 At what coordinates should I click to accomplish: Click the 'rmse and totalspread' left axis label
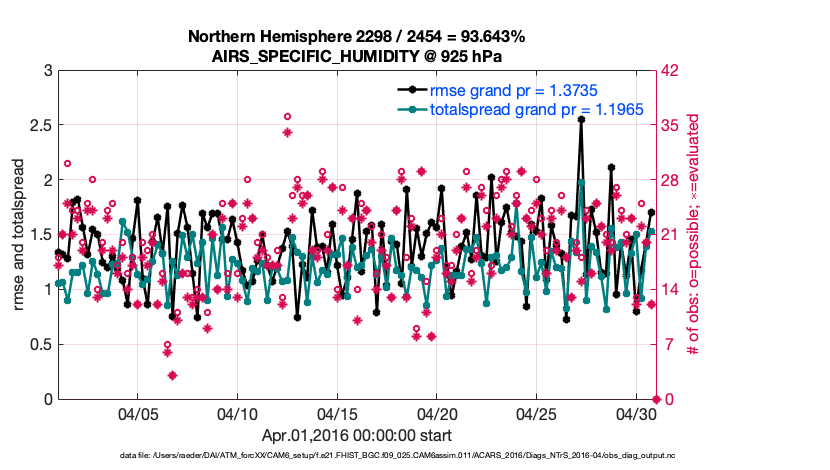[21, 235]
